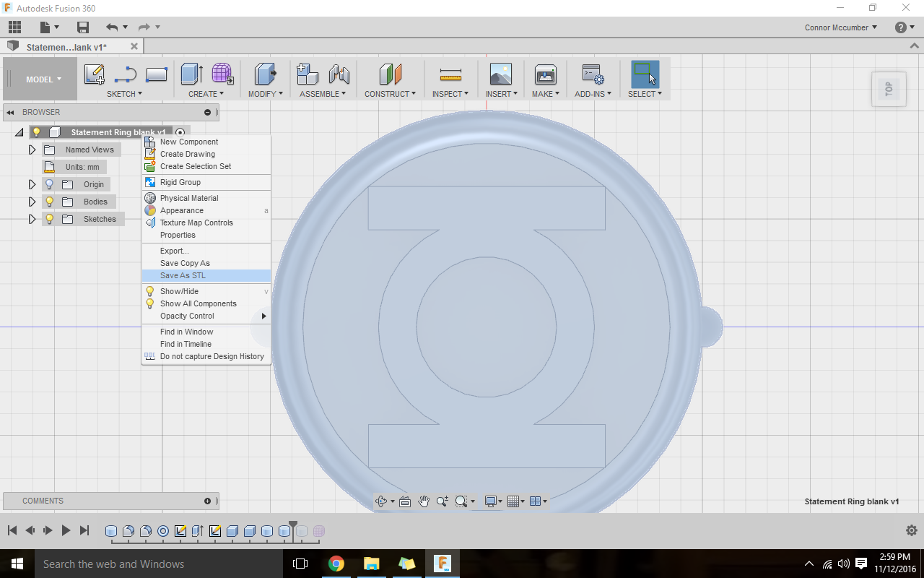The width and height of the screenshot is (924, 578).
Task: Expand the Bodies folder
Action: click(32, 202)
